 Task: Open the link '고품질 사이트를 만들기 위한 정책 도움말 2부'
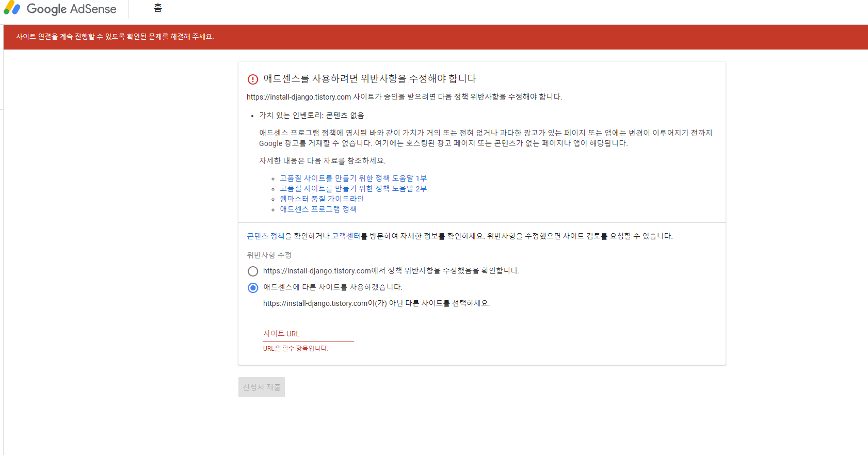(x=353, y=188)
